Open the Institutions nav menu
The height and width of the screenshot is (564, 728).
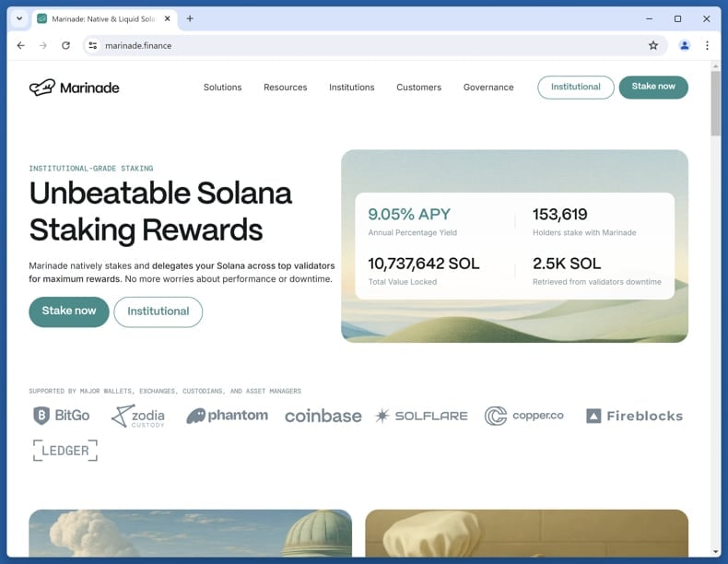(351, 88)
